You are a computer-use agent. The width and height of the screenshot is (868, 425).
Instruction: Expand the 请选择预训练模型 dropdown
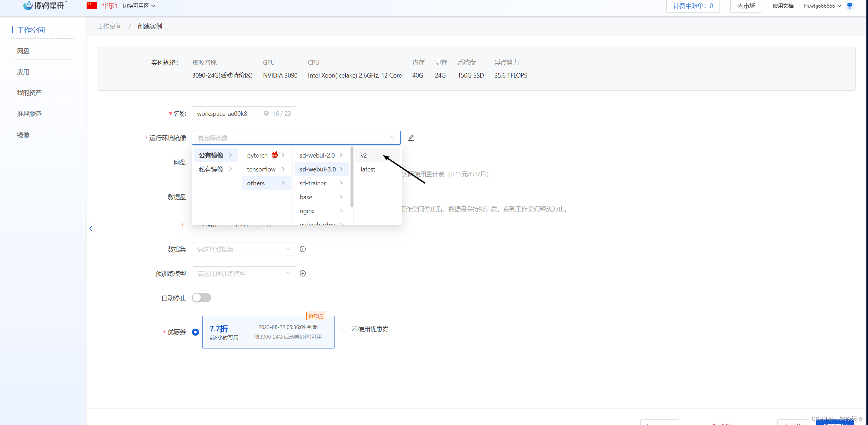(243, 273)
